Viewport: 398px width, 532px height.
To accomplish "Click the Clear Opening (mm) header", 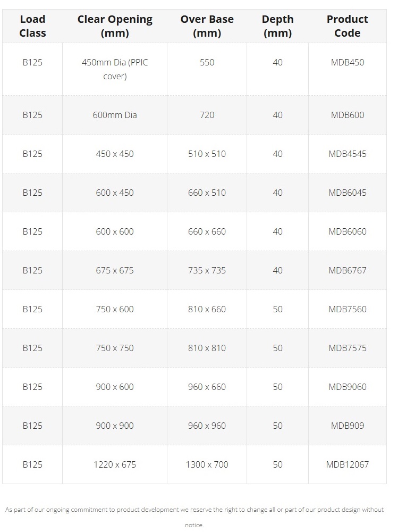I will (115, 26).
